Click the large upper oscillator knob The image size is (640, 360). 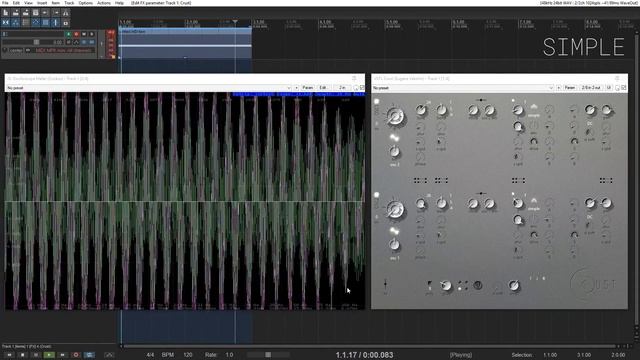(395, 116)
